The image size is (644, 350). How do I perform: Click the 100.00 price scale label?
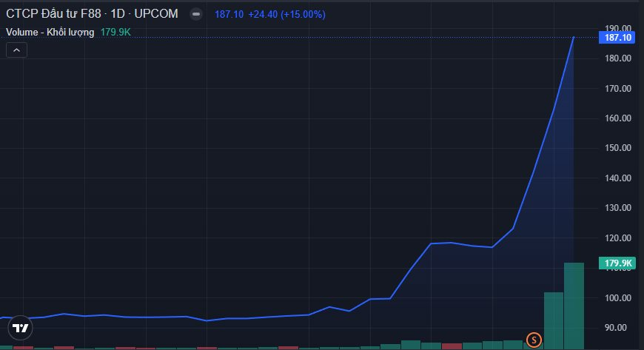(617, 298)
